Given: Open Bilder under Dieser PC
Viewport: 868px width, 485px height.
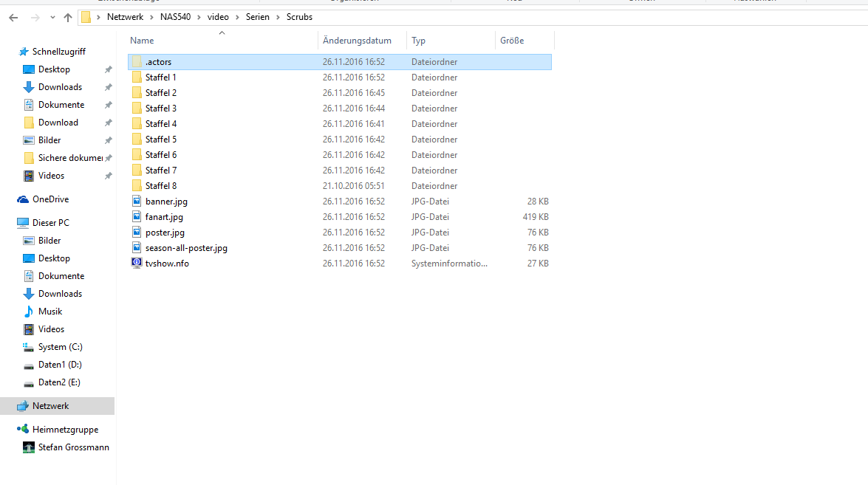Looking at the screenshot, I should coord(49,241).
